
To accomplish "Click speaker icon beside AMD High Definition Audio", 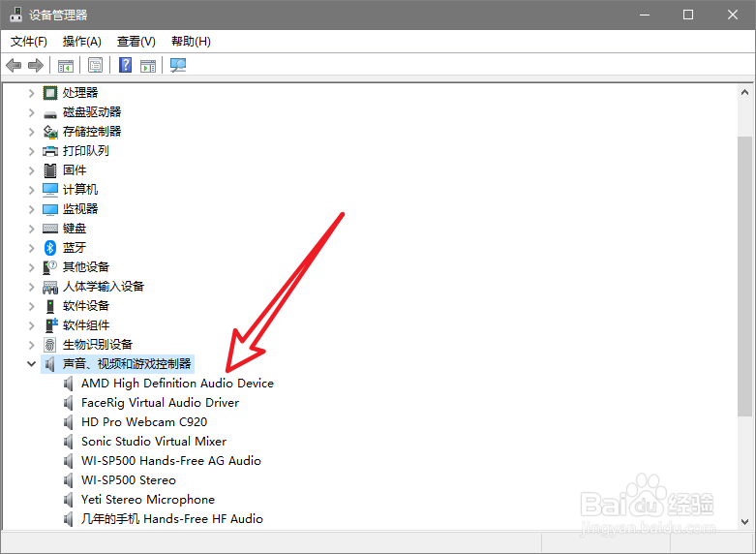I will (x=69, y=384).
